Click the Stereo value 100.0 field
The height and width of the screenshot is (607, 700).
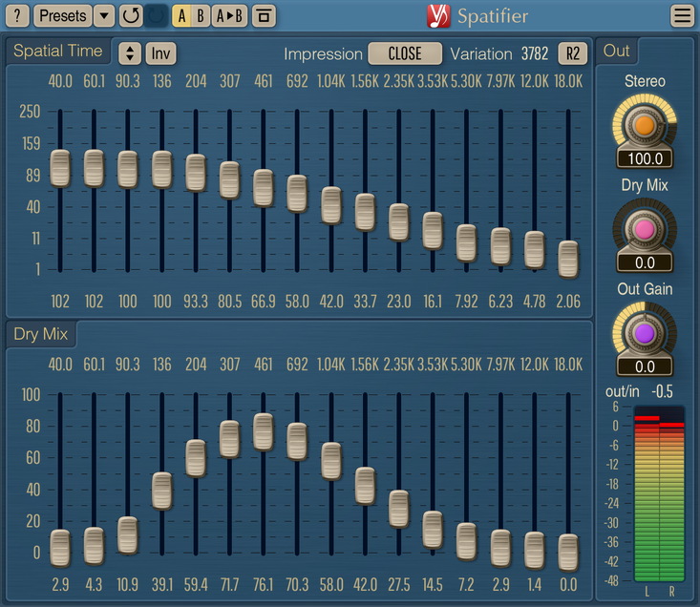click(x=645, y=158)
